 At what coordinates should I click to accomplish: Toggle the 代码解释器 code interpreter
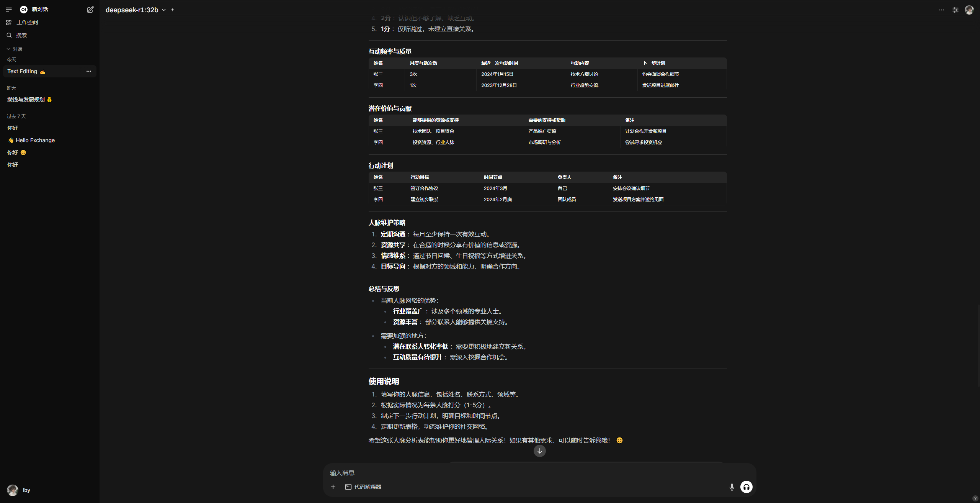click(x=363, y=487)
